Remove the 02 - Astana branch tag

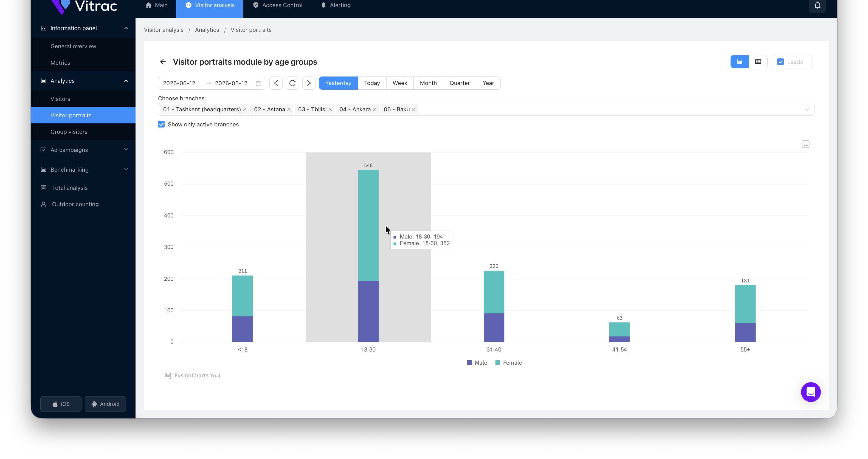point(289,109)
